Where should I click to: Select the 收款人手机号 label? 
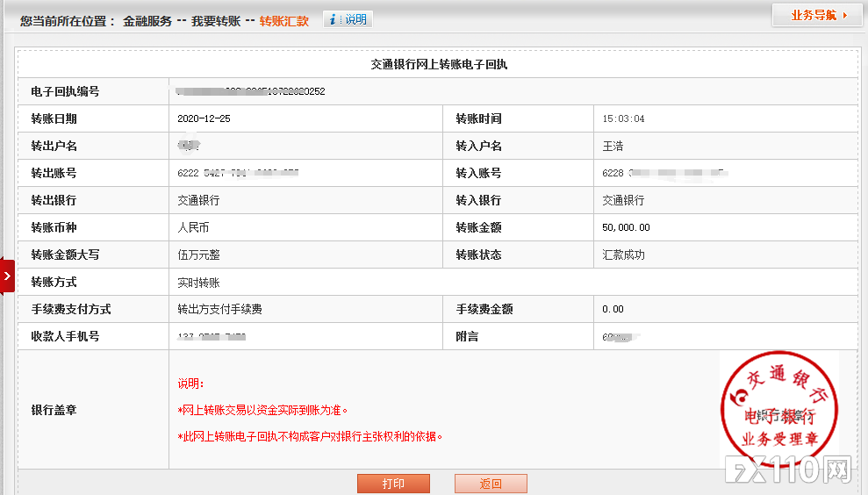[x=65, y=336]
